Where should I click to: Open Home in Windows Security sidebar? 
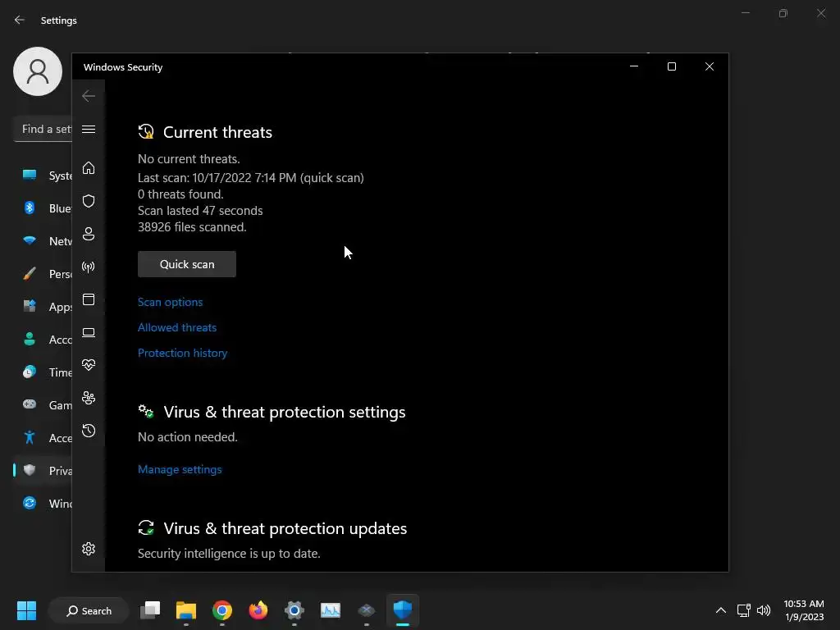coord(89,168)
